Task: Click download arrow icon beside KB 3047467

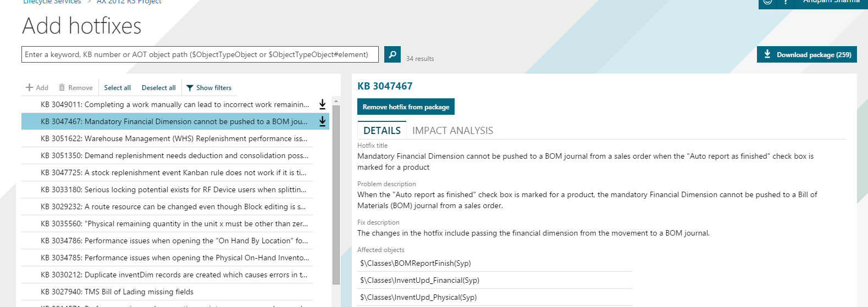Action: coord(323,121)
